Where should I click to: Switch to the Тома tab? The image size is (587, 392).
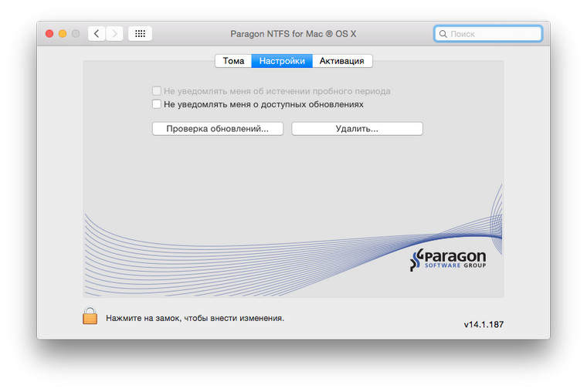(x=233, y=61)
